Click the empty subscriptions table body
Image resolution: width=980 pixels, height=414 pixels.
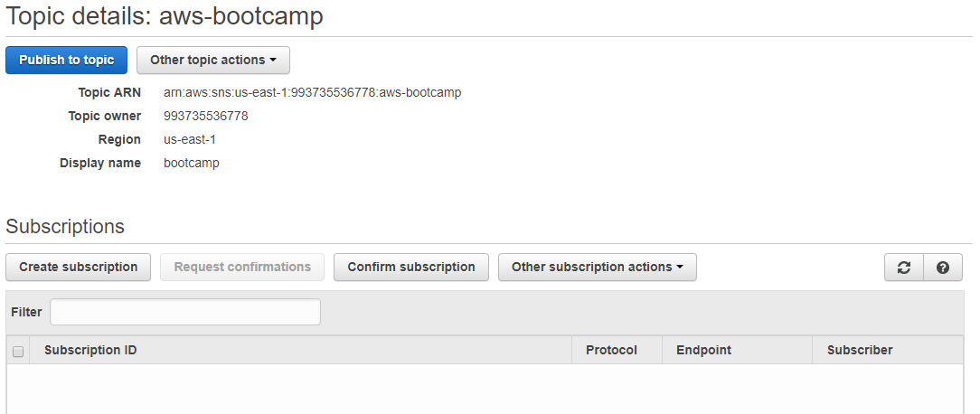point(485,389)
